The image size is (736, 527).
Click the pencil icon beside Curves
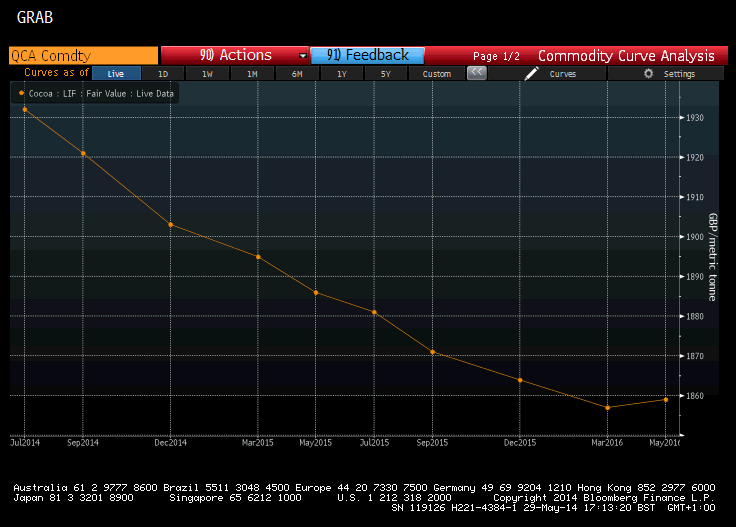pos(531,74)
